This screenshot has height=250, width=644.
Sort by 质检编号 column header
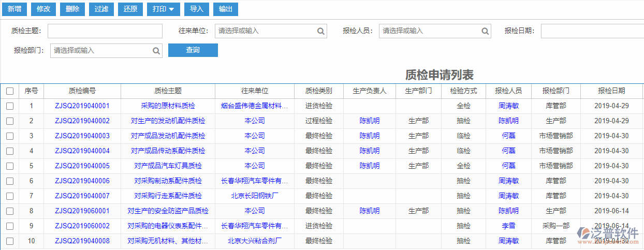pos(82,91)
